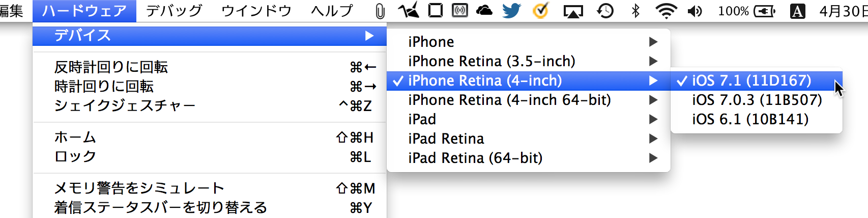This screenshot has width=868, height=218.
Task: Choose iOS 6.1 (10B141) simulator version
Action: click(750, 119)
